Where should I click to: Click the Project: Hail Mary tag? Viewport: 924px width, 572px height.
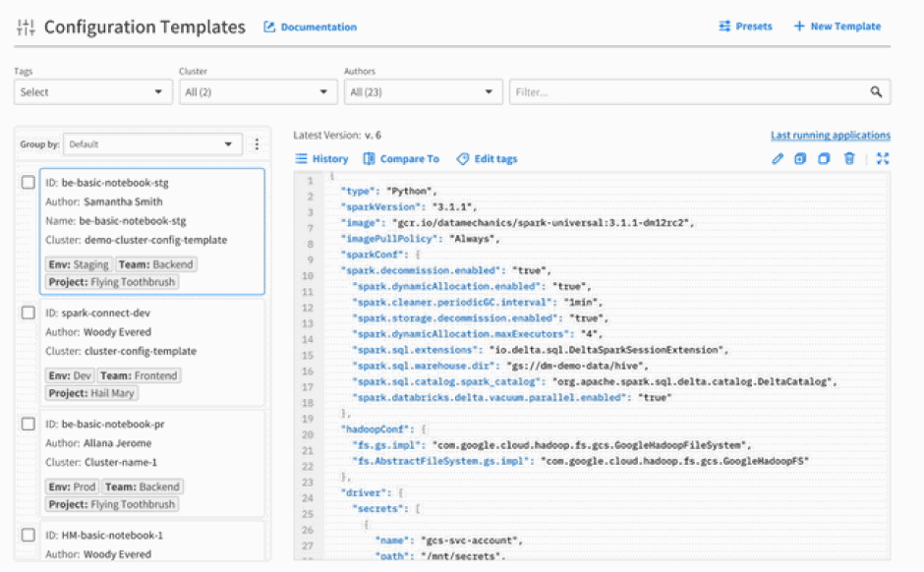point(91,393)
